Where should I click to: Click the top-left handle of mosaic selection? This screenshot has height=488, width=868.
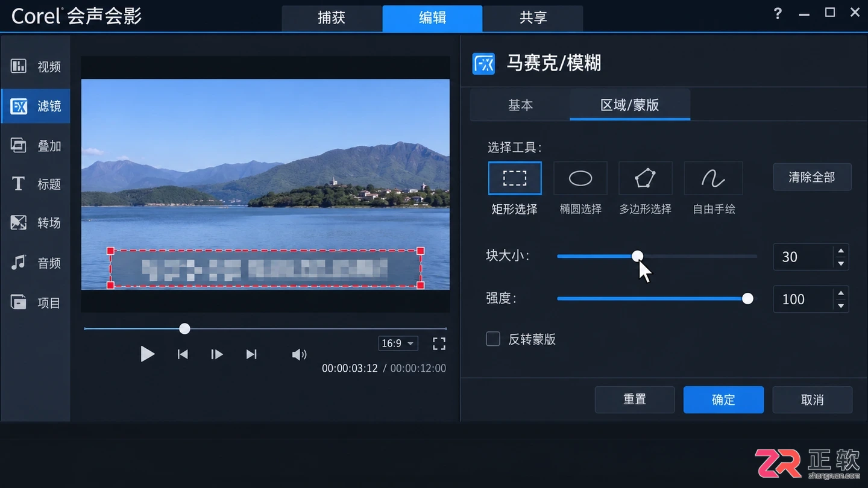(x=110, y=251)
